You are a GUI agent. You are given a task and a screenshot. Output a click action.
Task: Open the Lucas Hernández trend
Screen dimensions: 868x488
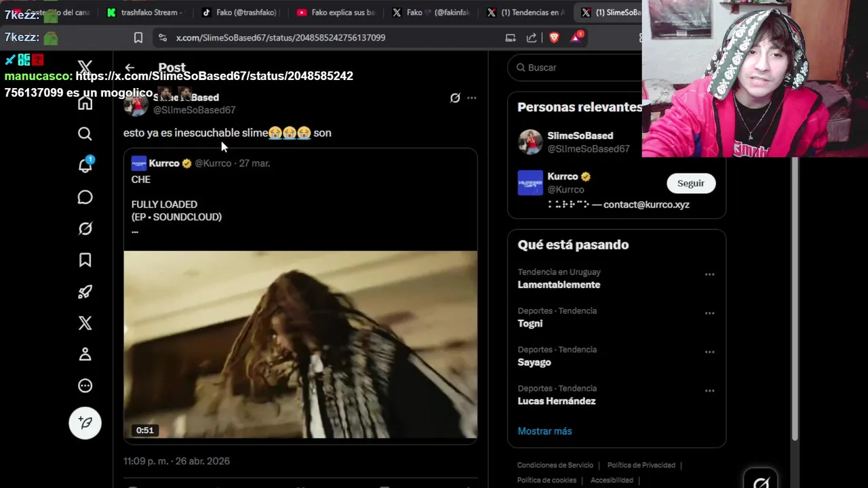click(x=557, y=401)
